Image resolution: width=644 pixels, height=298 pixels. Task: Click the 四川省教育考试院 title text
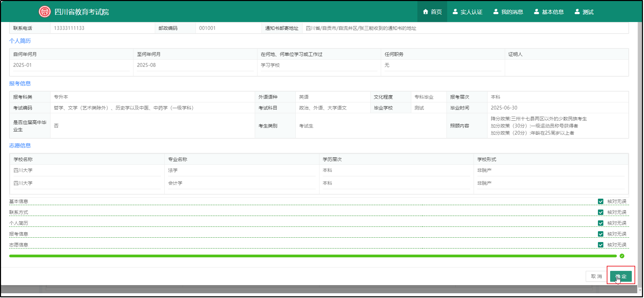coord(82,12)
